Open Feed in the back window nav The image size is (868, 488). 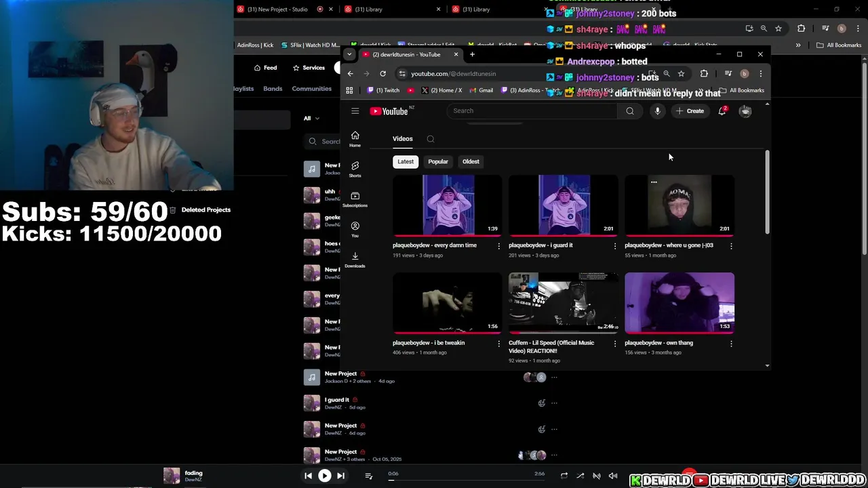click(265, 68)
